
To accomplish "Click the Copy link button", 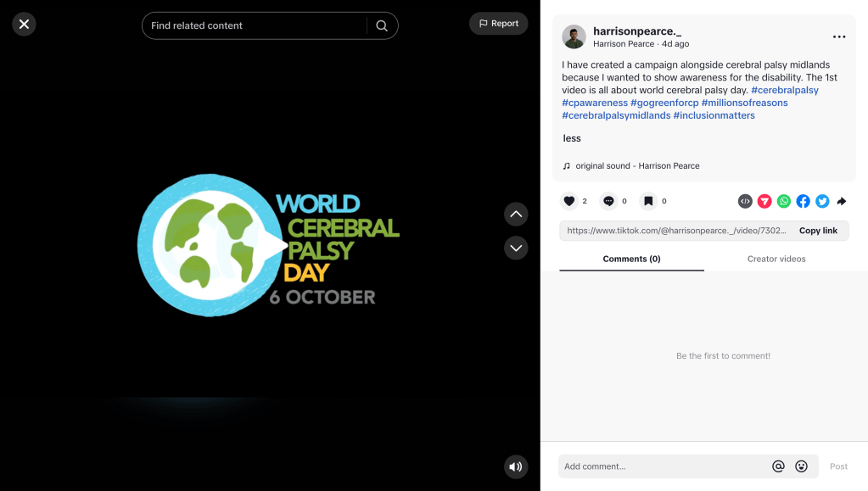I will coord(818,231).
